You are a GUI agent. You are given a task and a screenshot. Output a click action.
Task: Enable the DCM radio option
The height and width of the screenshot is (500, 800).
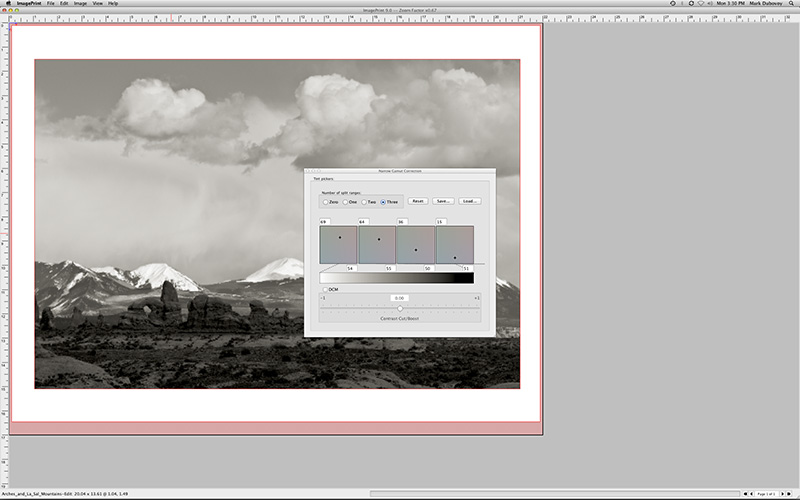(x=326, y=289)
